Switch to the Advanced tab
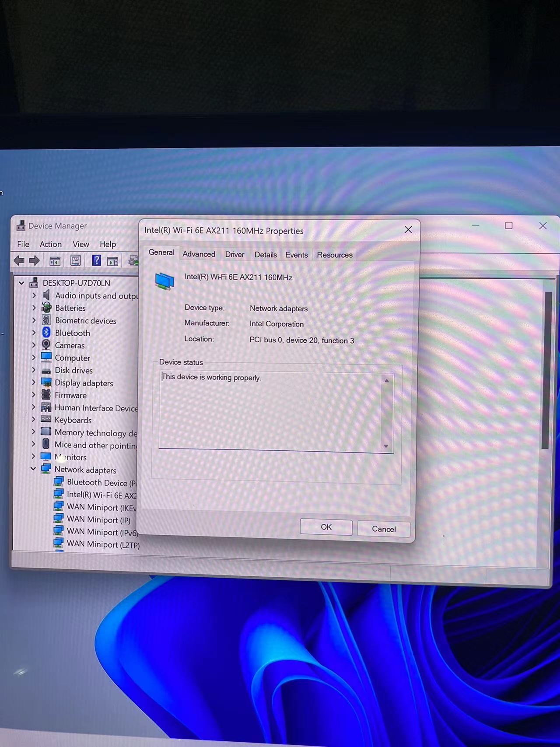 tap(199, 254)
